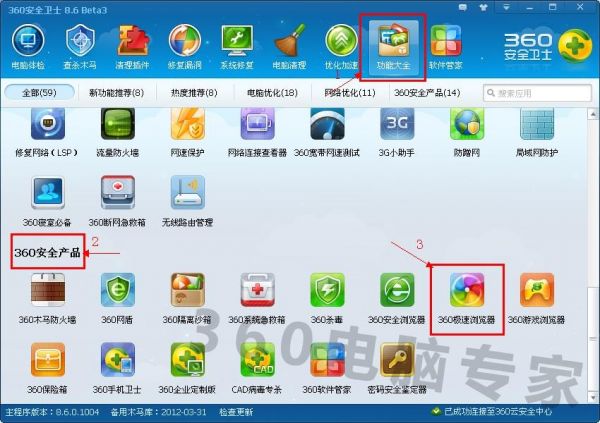Launch 360宽带网速测试 speedometer icon

(327, 127)
